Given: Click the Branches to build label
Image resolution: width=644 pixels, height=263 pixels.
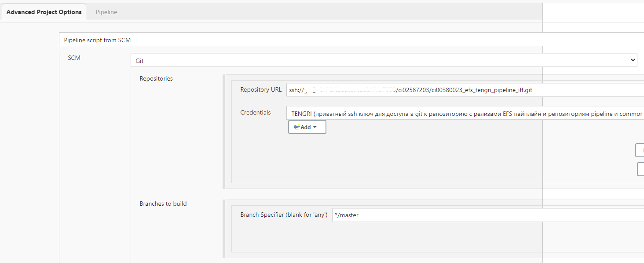Looking at the screenshot, I should [x=163, y=204].
